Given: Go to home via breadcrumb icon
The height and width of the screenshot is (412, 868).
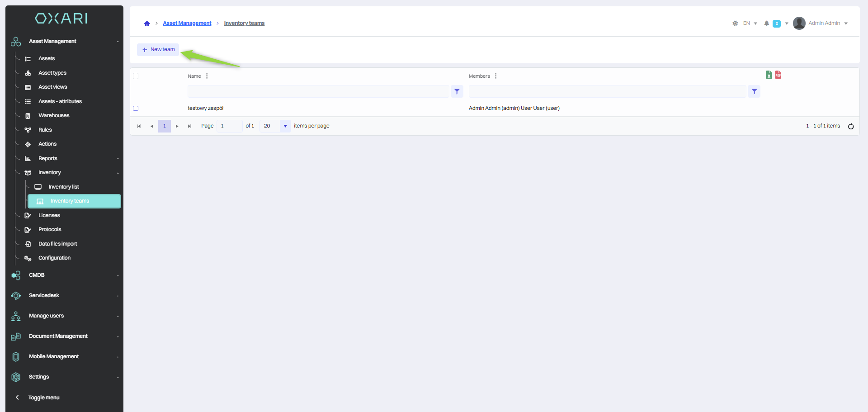Looking at the screenshot, I should 147,24.
